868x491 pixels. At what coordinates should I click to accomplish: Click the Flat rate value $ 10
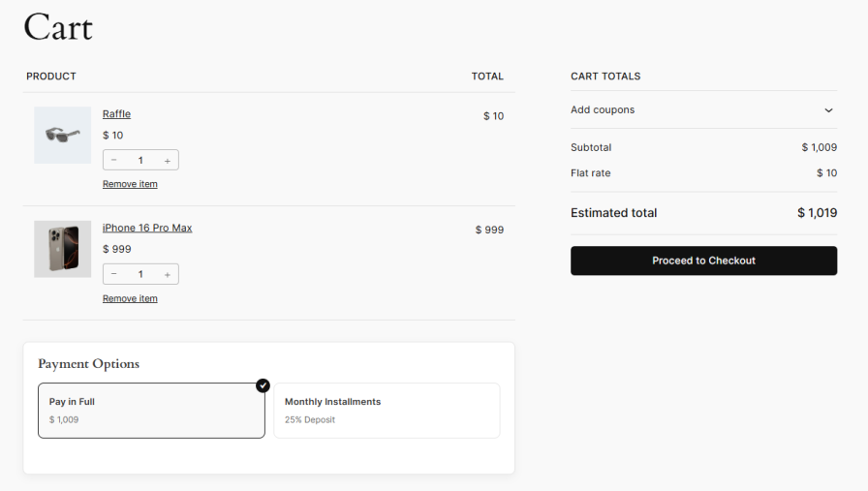[x=826, y=172]
